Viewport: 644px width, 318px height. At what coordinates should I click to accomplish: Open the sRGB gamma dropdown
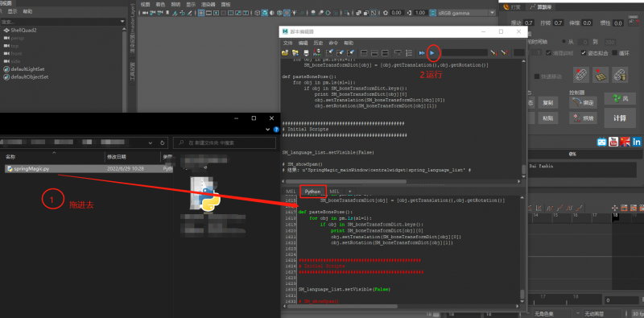point(493,13)
